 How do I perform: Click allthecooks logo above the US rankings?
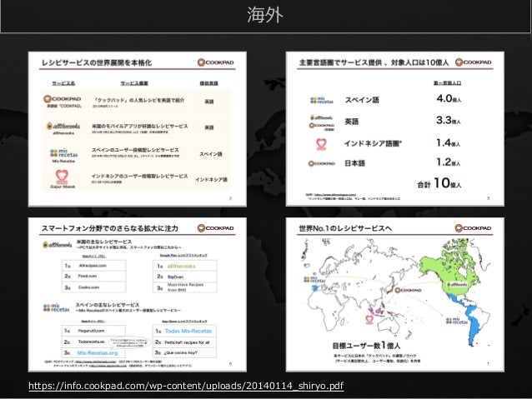tap(58, 245)
